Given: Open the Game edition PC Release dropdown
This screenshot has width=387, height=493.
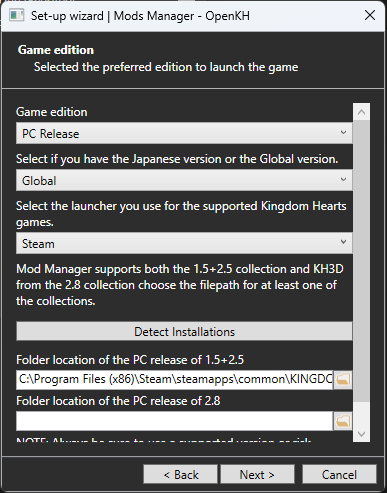Looking at the screenshot, I should coord(184,133).
